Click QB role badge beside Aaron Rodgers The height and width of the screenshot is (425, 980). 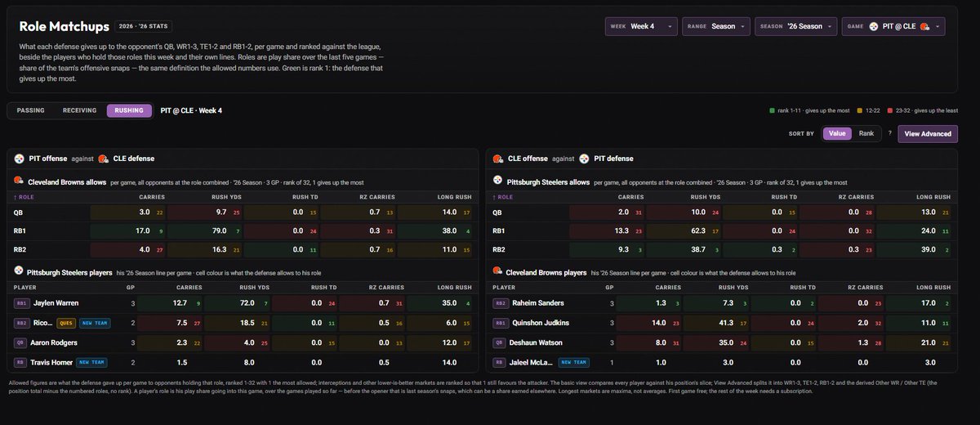[x=21, y=342]
